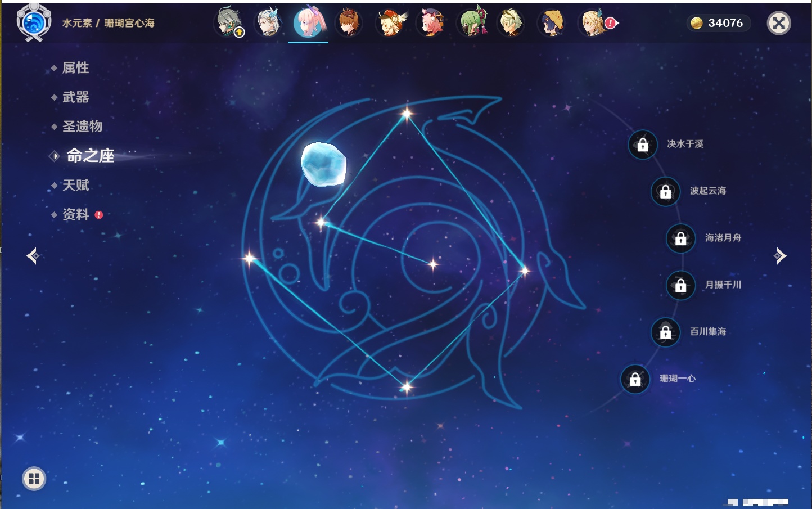The height and width of the screenshot is (509, 812).
Task: Open the 属性 attributes tab
Action: 75,68
